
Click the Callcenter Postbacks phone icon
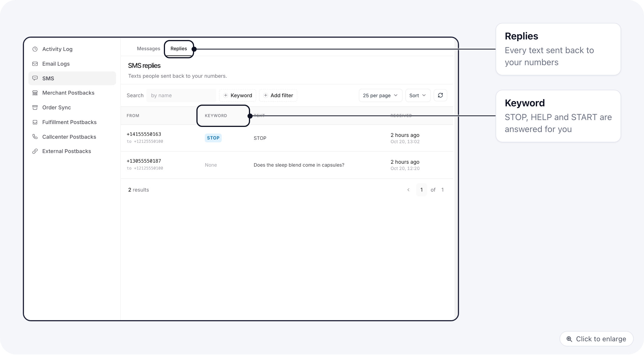click(x=35, y=137)
